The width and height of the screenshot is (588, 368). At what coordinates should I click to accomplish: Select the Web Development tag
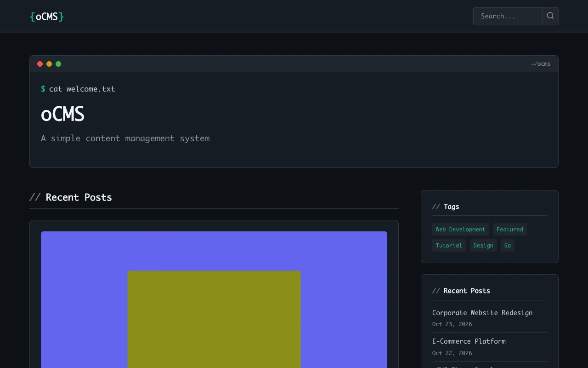pyautogui.click(x=460, y=230)
